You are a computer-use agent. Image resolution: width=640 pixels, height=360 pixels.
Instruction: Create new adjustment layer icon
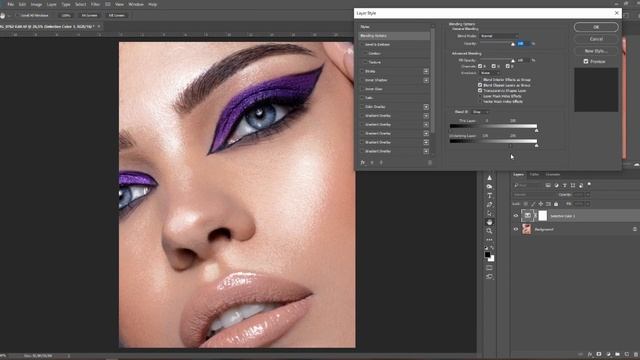pos(609,354)
